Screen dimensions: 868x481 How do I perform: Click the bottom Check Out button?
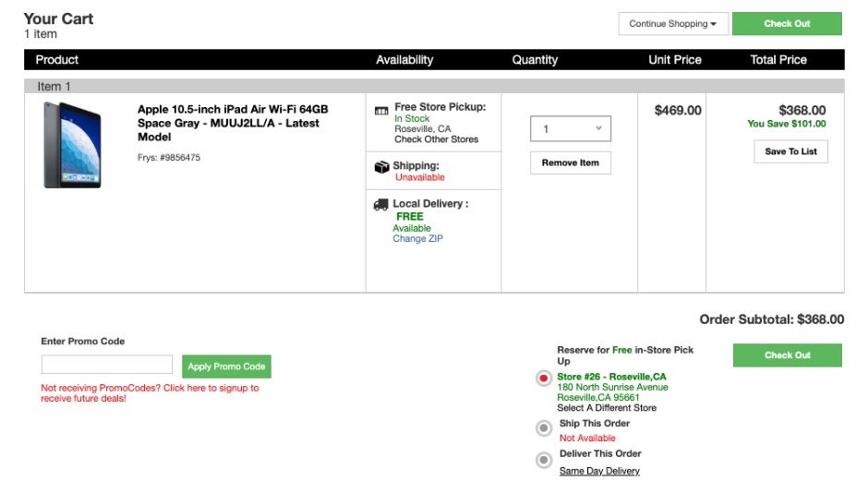(x=787, y=355)
